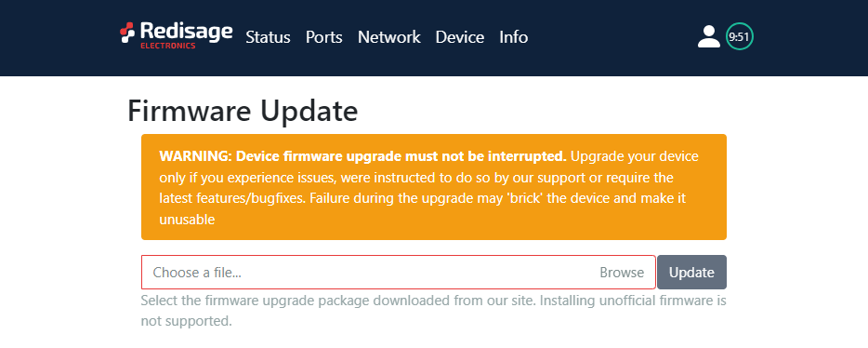Click the orange warning banner

click(x=433, y=187)
